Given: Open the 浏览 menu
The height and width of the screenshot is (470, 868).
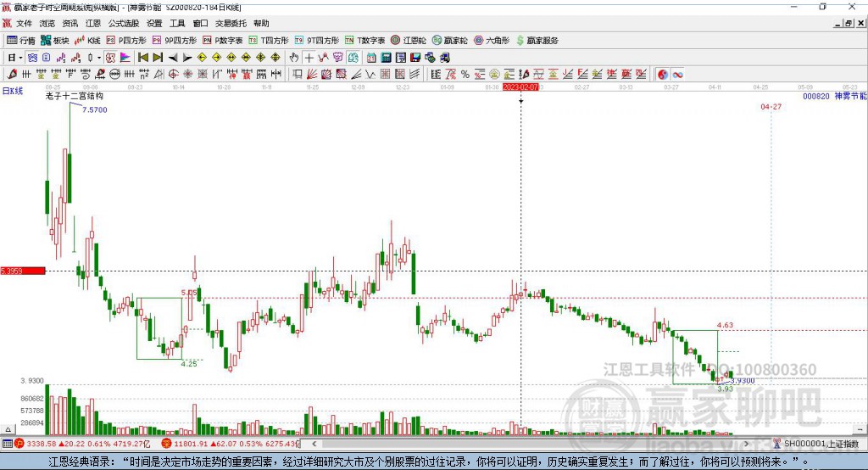Looking at the screenshot, I should [x=47, y=23].
